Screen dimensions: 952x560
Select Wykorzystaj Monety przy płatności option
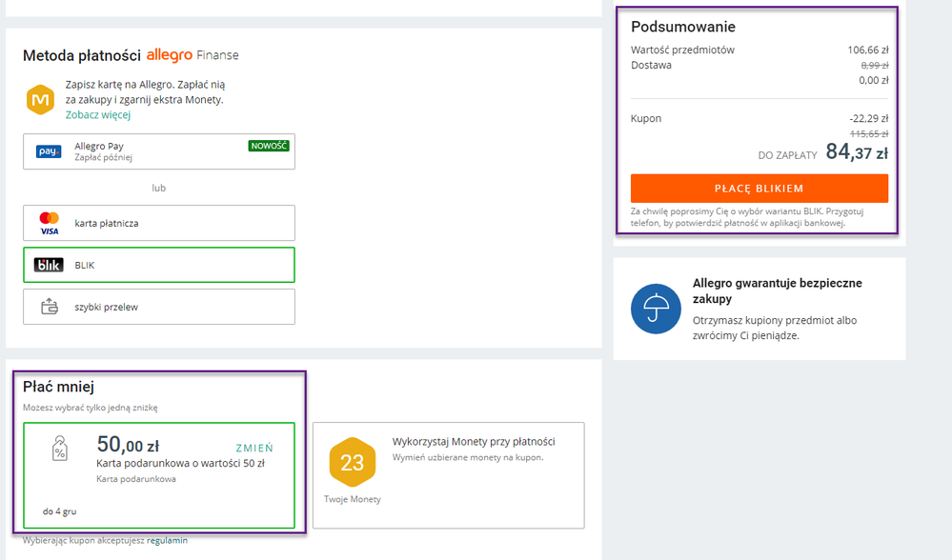[x=449, y=475]
